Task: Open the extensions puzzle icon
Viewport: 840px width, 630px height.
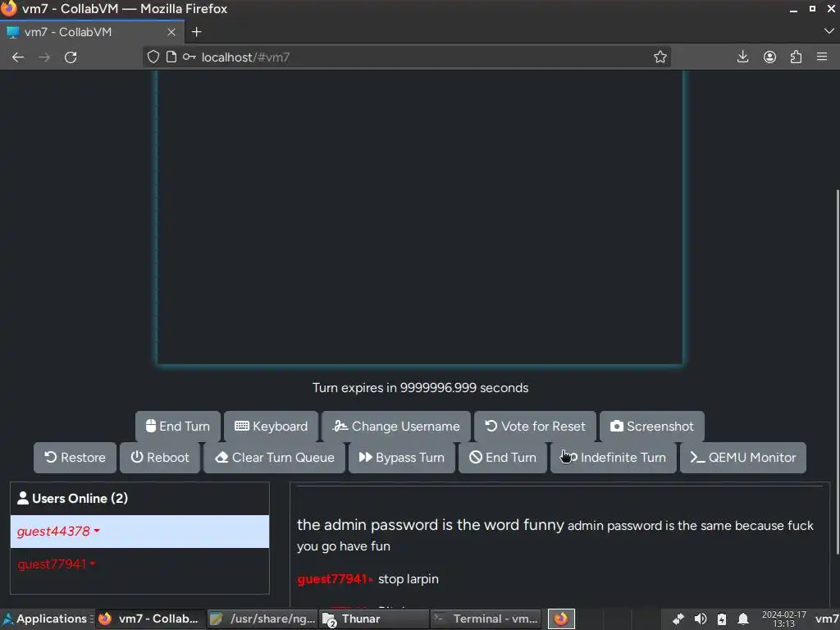Action: pos(796,57)
